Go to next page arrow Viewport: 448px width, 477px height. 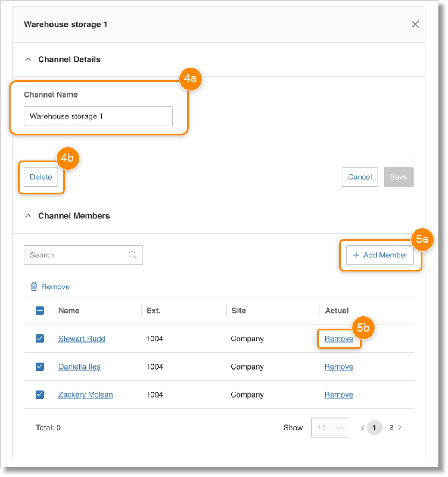pos(400,427)
